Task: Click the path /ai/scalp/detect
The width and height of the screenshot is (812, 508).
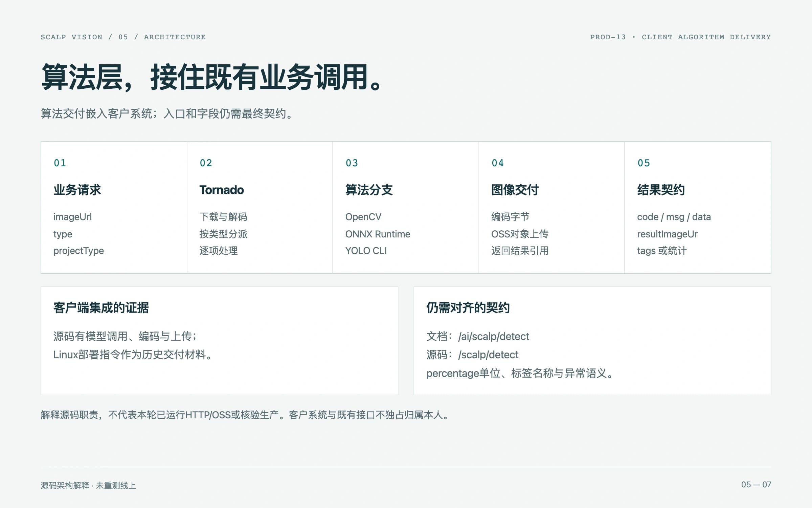Action: tap(494, 336)
